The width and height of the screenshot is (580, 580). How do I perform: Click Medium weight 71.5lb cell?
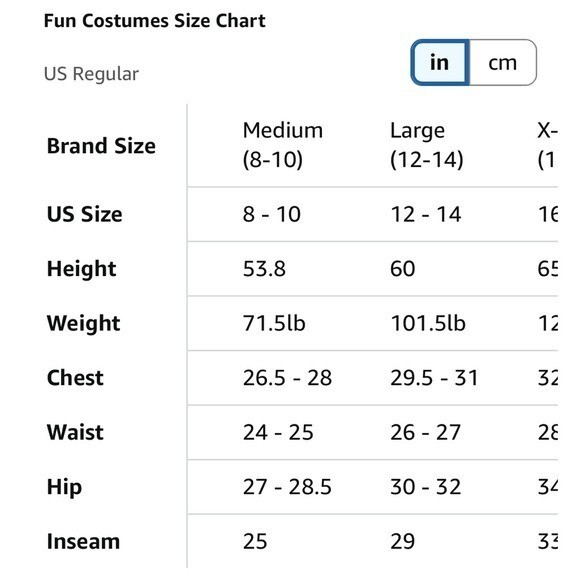[274, 323]
